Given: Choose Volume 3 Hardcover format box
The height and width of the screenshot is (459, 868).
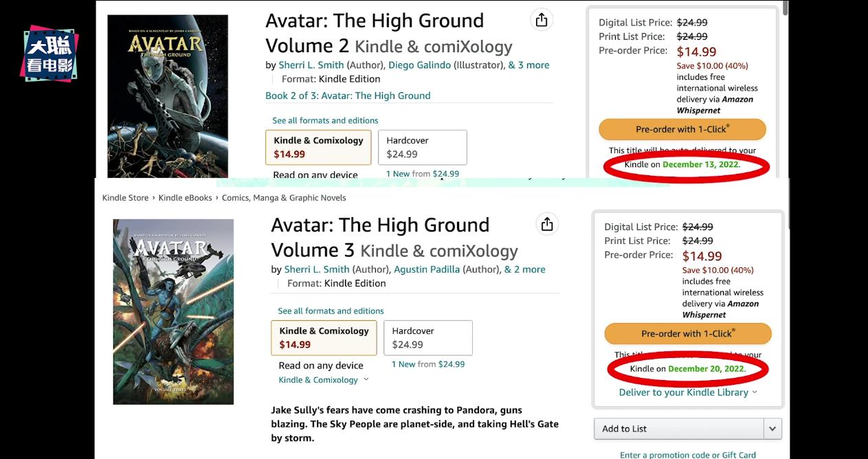Looking at the screenshot, I should click(427, 337).
